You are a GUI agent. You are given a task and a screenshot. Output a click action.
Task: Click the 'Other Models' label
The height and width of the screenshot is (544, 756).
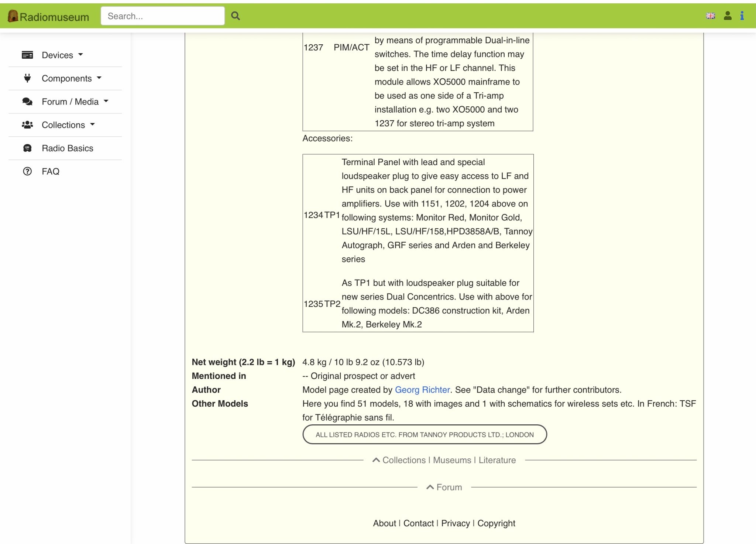220,404
